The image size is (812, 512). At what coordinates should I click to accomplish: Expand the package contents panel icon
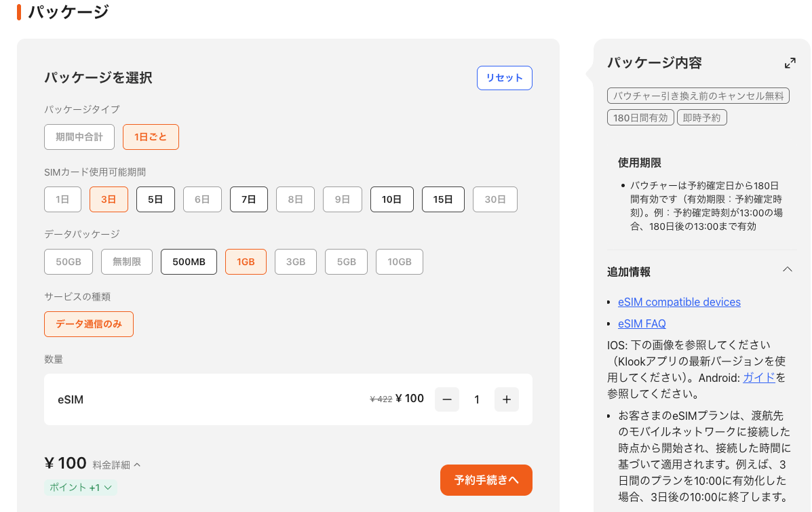pyautogui.click(x=790, y=63)
